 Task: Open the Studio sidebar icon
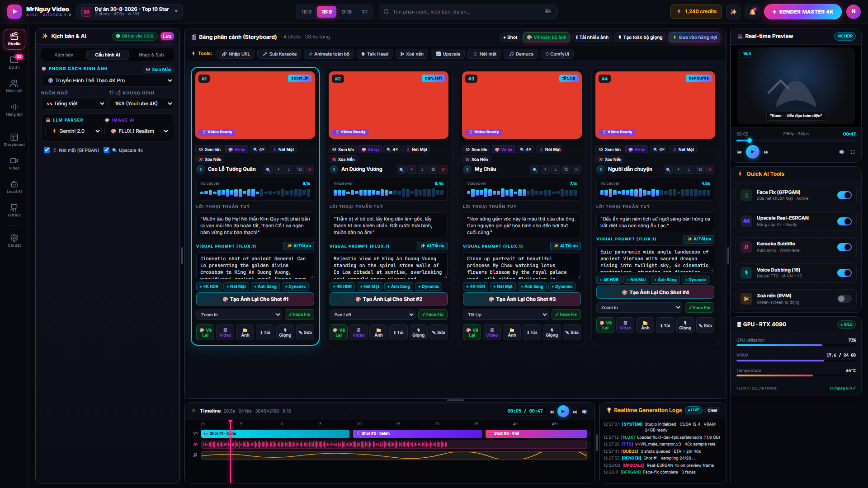point(14,39)
